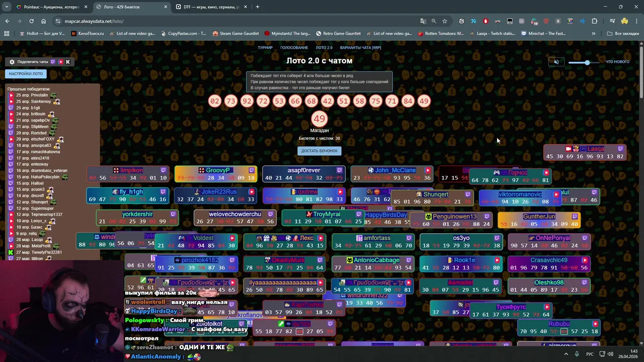Screen dimensions: 644x362
Task: Open CopyPastas.com bookmark
Action: pyautogui.click(x=183, y=34)
